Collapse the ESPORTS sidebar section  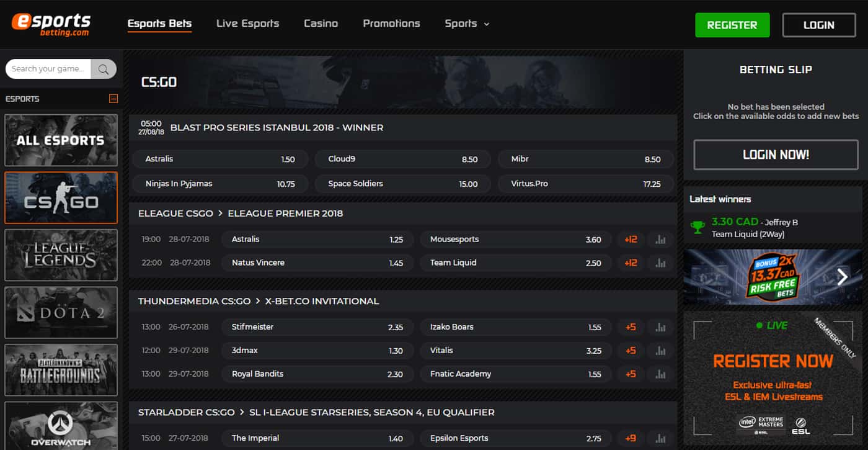click(113, 99)
